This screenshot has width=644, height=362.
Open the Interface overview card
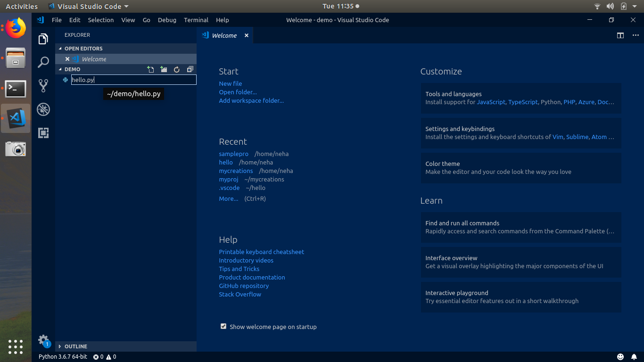[x=521, y=262]
